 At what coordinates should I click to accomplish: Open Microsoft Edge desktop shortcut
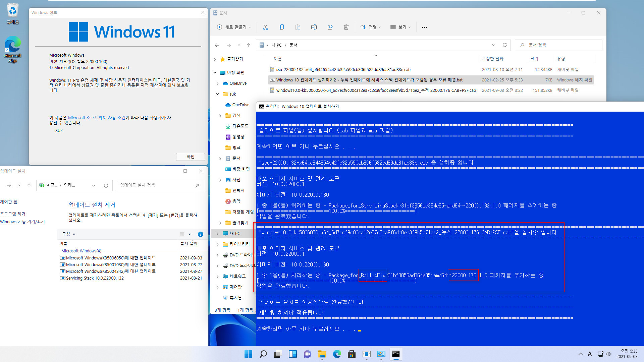pos(12,50)
